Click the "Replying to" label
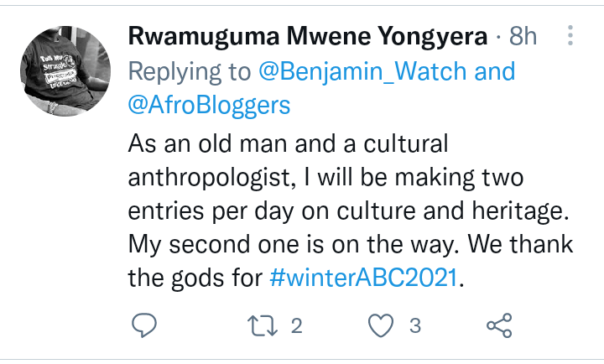 pos(189,72)
